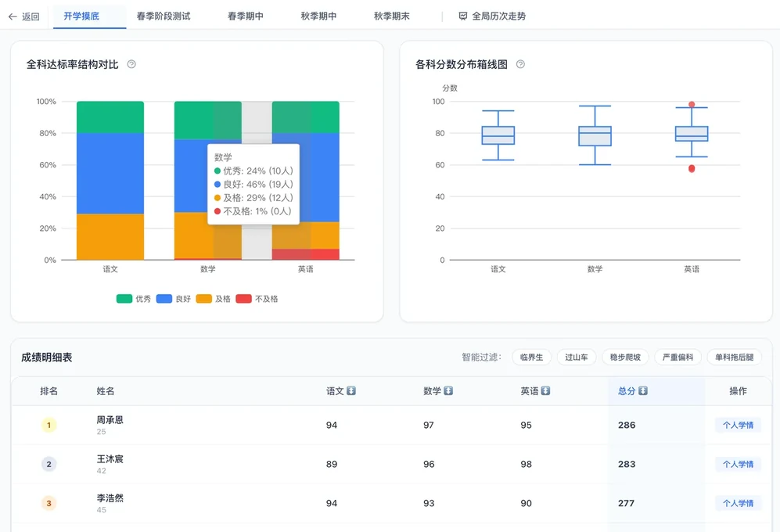The width and height of the screenshot is (780, 532).
Task: Click rank 3 bronze badge
Action: point(49,503)
